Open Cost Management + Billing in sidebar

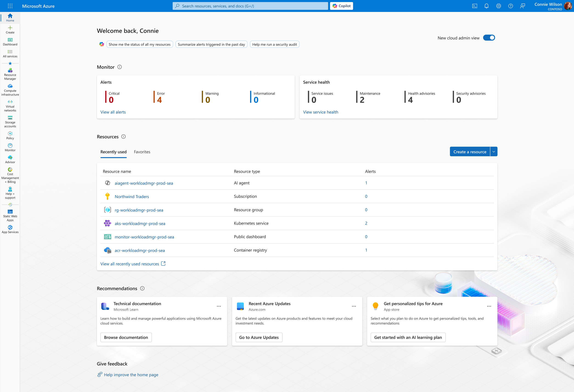(10, 175)
